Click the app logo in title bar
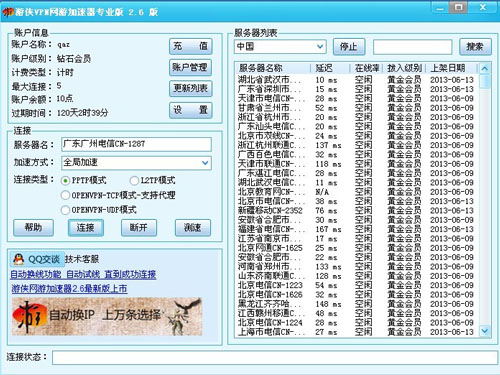 [8, 12]
